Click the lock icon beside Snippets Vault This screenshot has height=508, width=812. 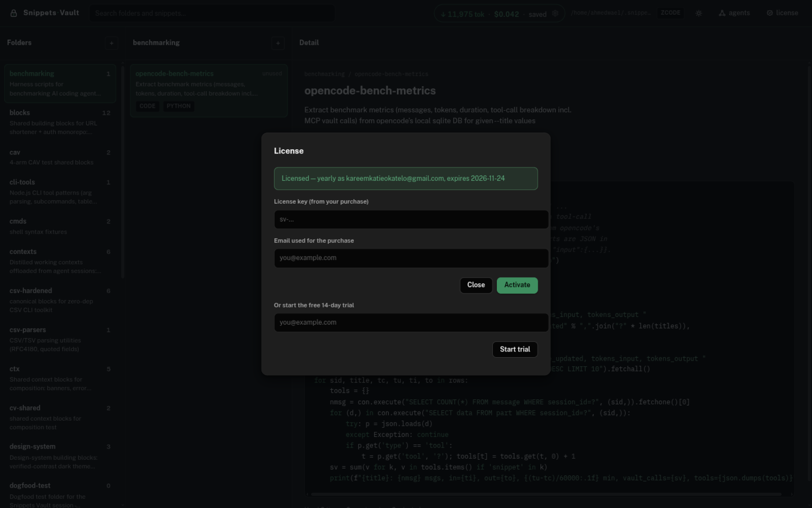click(x=14, y=13)
